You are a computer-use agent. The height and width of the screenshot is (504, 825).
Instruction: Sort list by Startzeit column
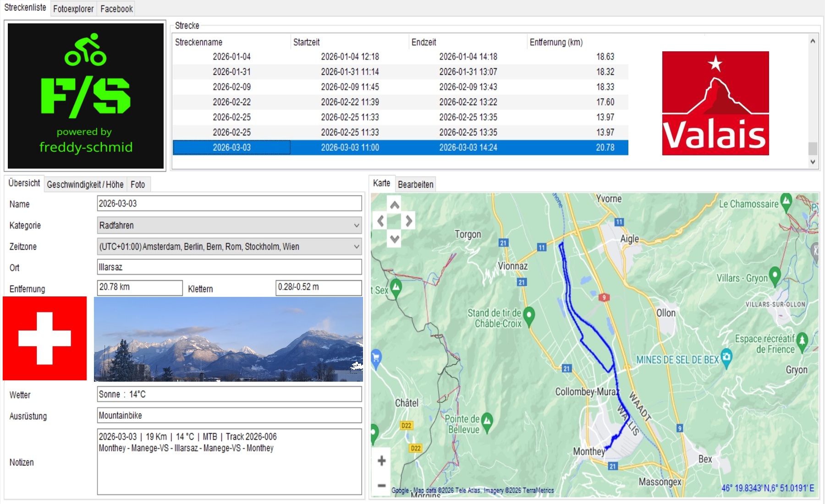[x=307, y=42]
